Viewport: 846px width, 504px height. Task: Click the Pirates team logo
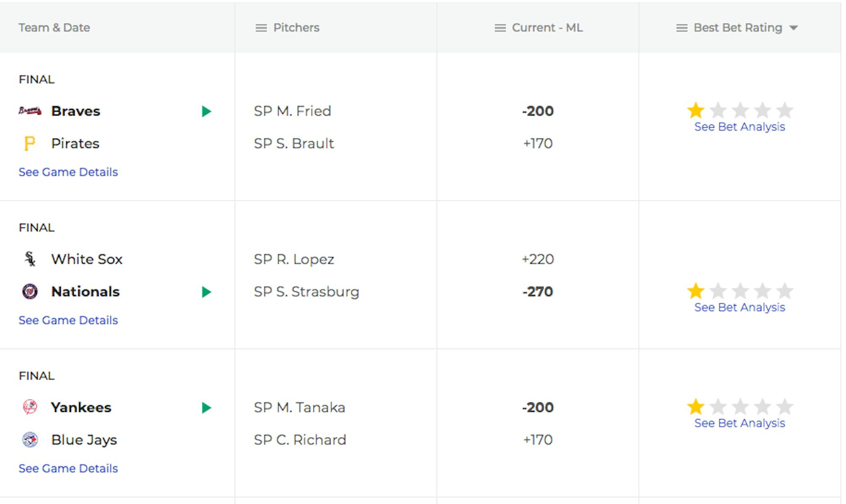(30, 144)
